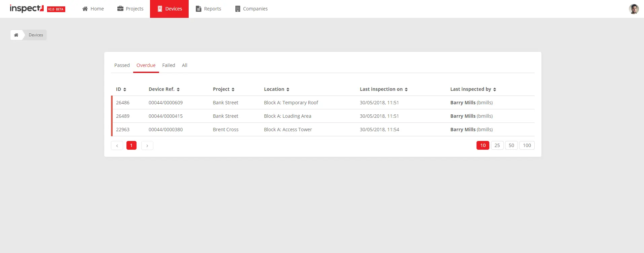Viewport: 644px width, 253px height.
Task: Open Companies in navigation bar
Action: (251, 9)
